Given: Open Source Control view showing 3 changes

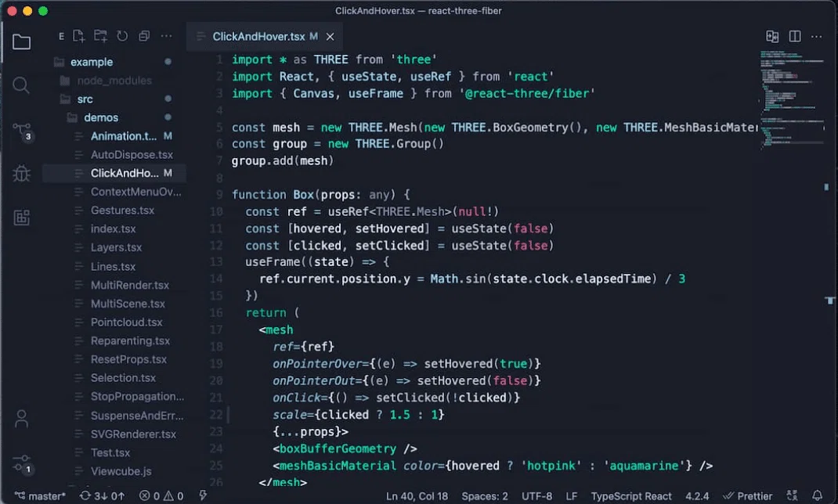Looking at the screenshot, I should [x=22, y=131].
